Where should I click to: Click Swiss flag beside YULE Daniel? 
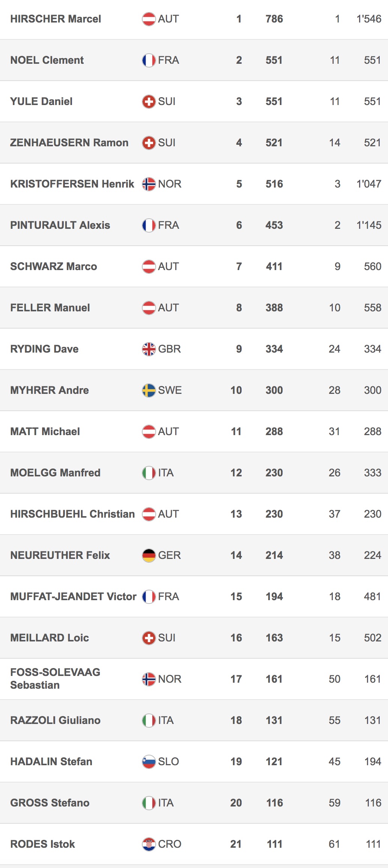click(149, 102)
